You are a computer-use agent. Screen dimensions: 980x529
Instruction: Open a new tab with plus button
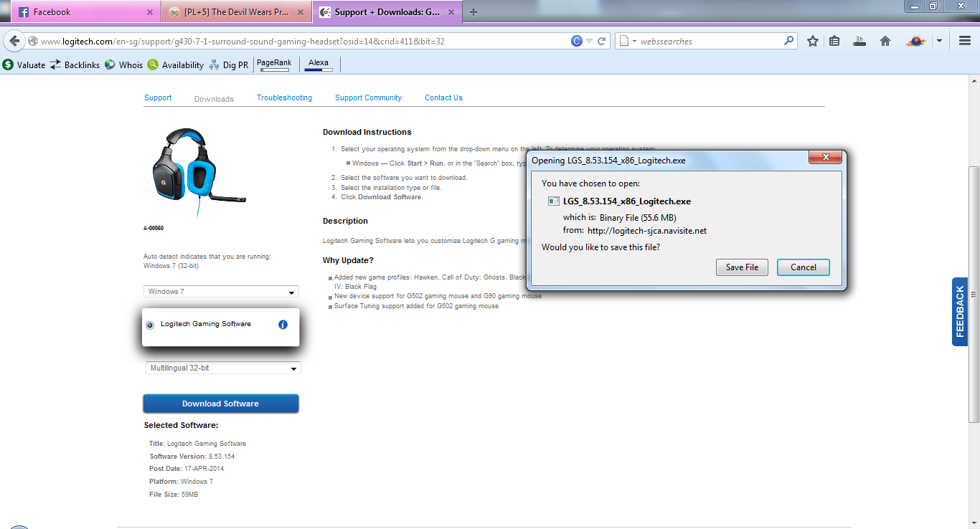473,12
